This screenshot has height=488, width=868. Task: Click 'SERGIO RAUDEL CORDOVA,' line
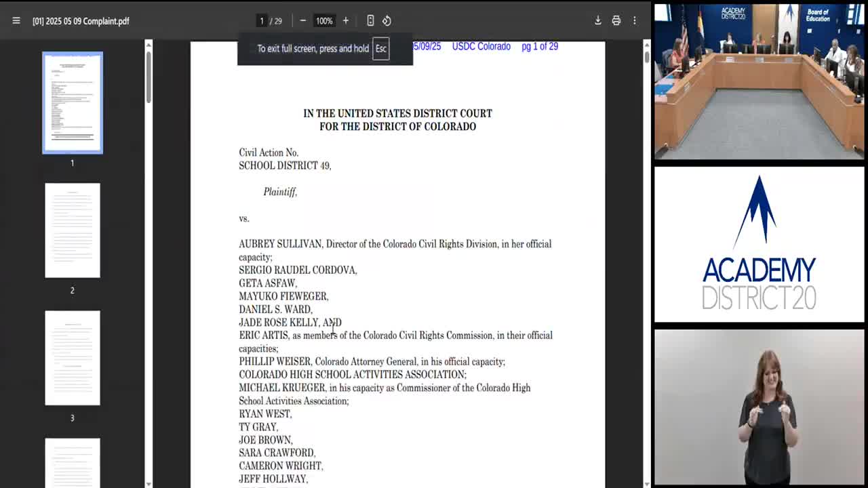pyautogui.click(x=298, y=270)
